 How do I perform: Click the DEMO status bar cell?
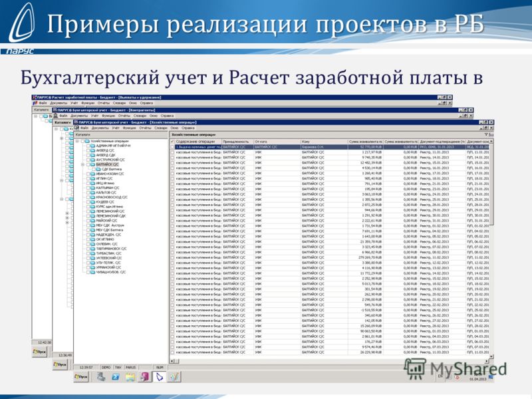click(106, 368)
